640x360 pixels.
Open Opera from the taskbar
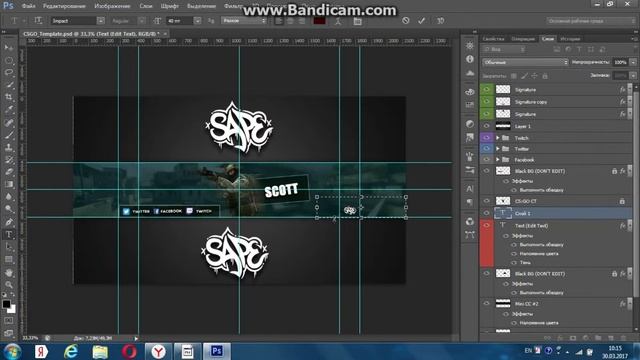[129, 351]
